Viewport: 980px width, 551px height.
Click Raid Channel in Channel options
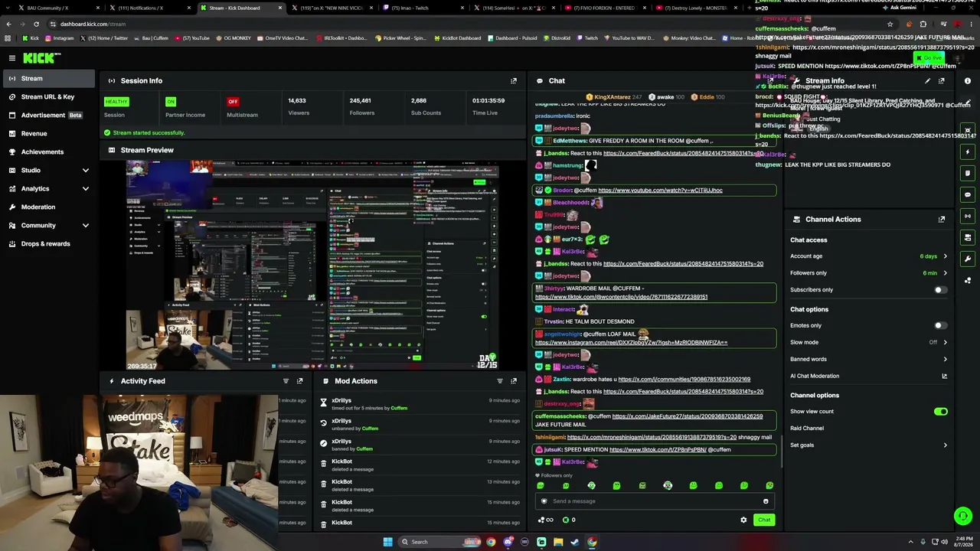pyautogui.click(x=807, y=429)
